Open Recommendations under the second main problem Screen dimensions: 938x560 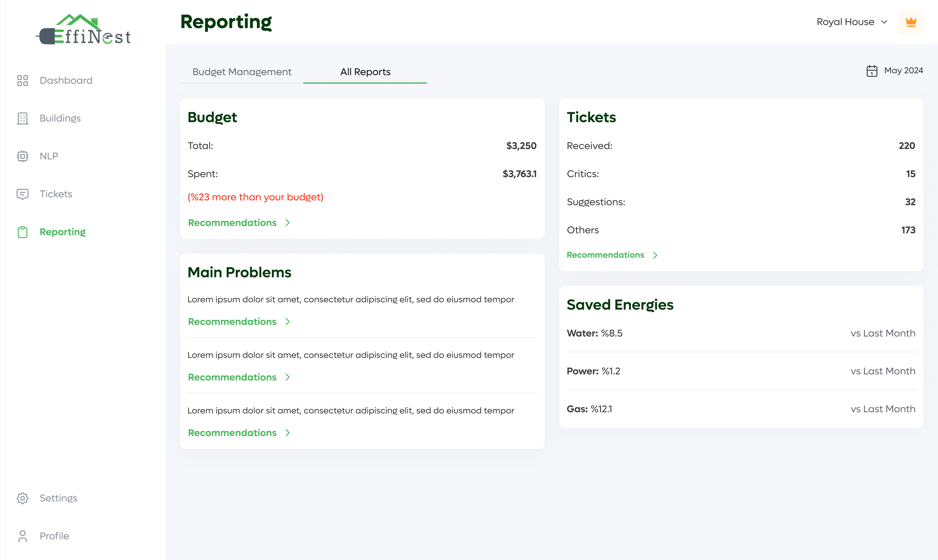tap(232, 377)
